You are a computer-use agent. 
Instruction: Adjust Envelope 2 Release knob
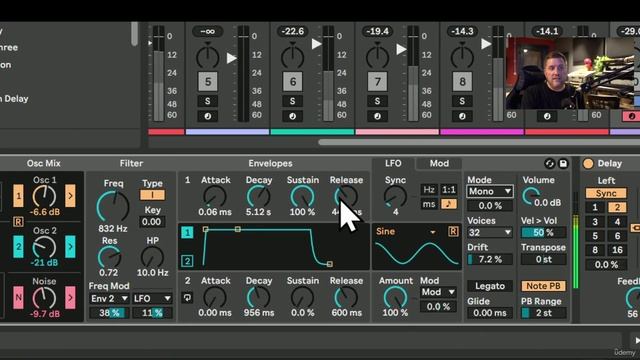click(346, 297)
